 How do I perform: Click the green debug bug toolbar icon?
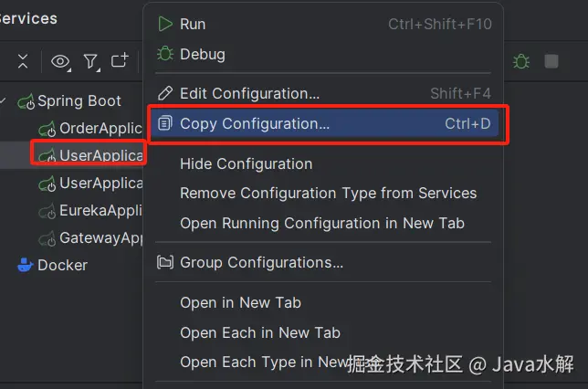coord(521,61)
